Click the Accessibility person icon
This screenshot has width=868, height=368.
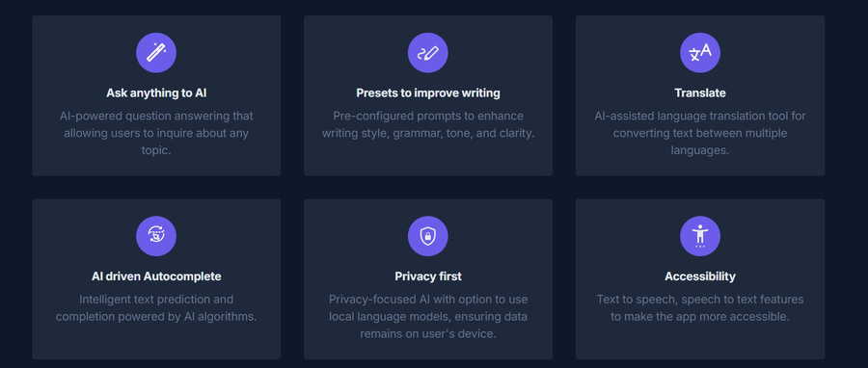[x=700, y=236]
